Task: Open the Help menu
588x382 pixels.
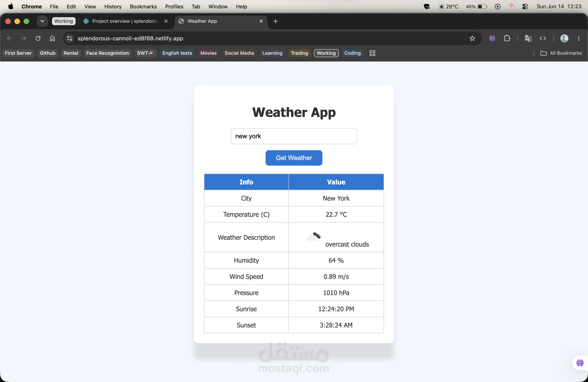Action: tap(241, 6)
